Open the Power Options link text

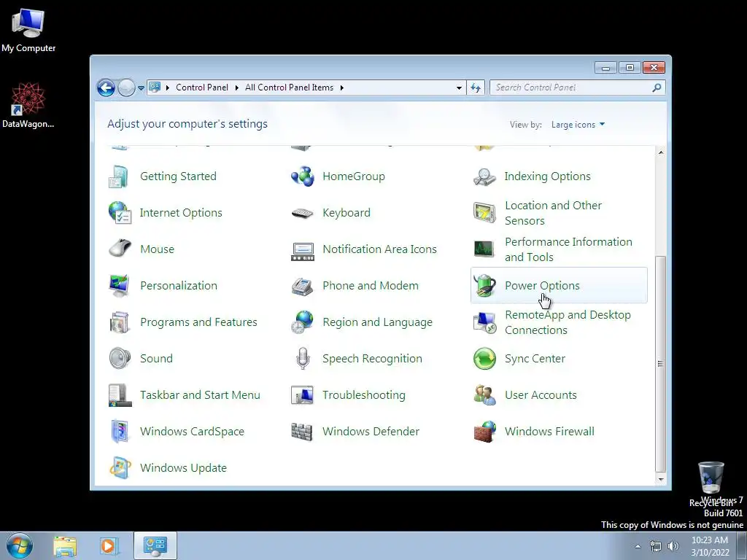(x=542, y=286)
